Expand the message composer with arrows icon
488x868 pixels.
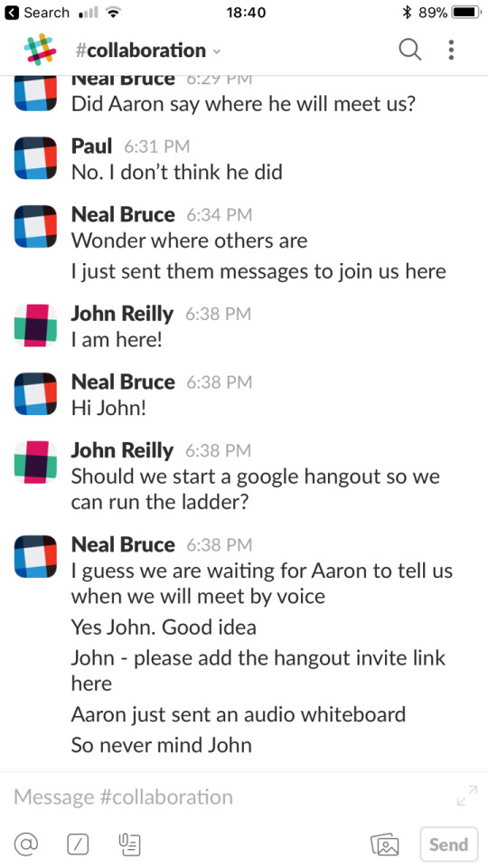coord(467,796)
